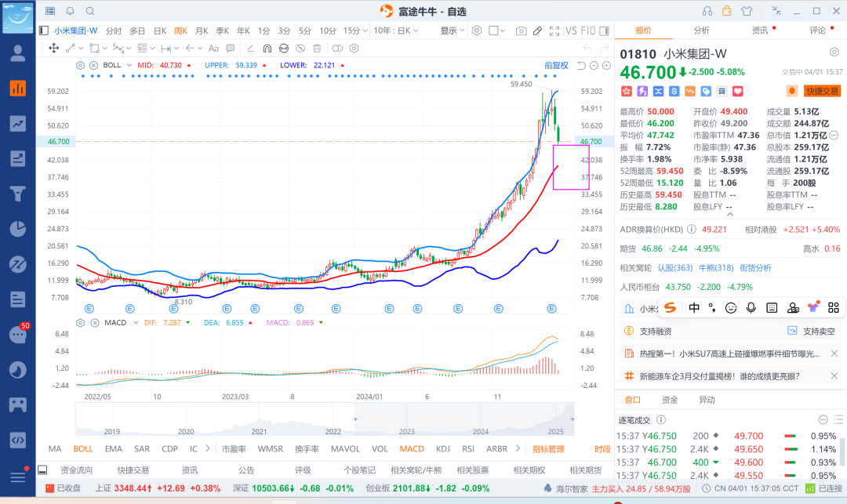Image resolution: width=847 pixels, height=504 pixels.
Task: Switch to 资金 tab below quotes
Action: click(x=669, y=400)
